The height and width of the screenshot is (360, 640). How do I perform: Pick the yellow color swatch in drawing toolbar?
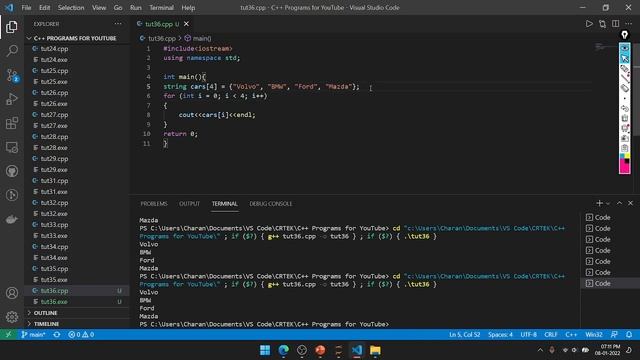pyautogui.click(x=627, y=156)
